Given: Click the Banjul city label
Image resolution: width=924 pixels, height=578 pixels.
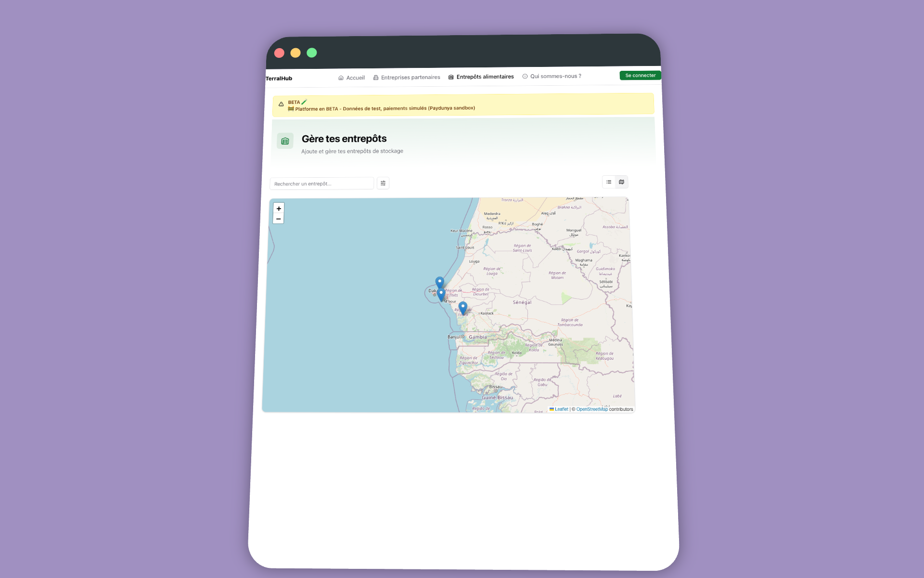Looking at the screenshot, I should (454, 337).
